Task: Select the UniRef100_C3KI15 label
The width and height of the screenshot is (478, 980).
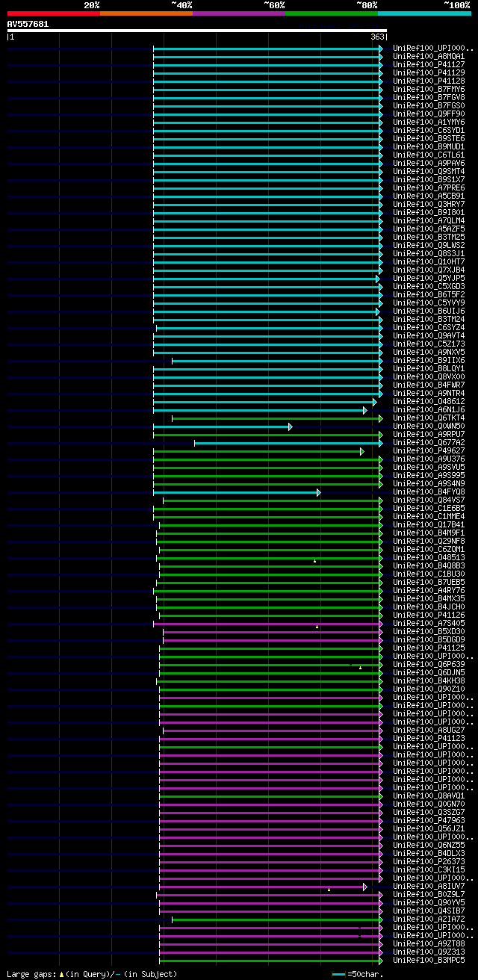Action: point(429,870)
